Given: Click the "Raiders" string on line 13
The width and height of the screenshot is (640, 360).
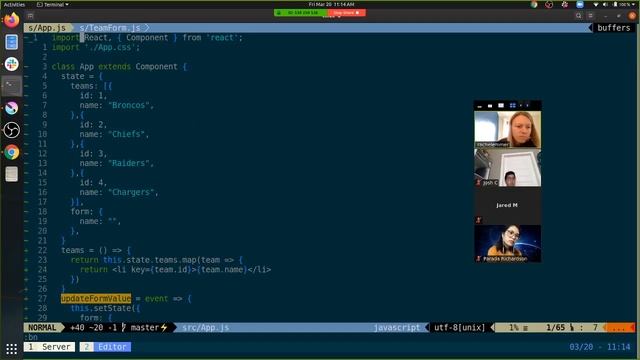Looking at the screenshot, I should pyautogui.click(x=128, y=163).
